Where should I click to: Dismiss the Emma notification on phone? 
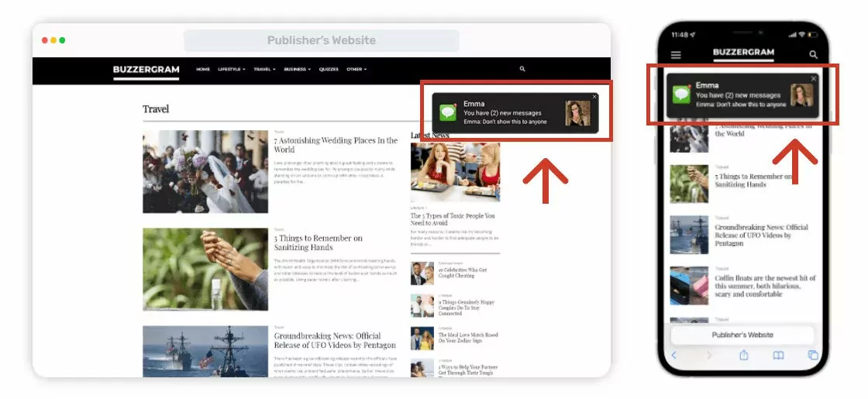pyautogui.click(x=813, y=78)
